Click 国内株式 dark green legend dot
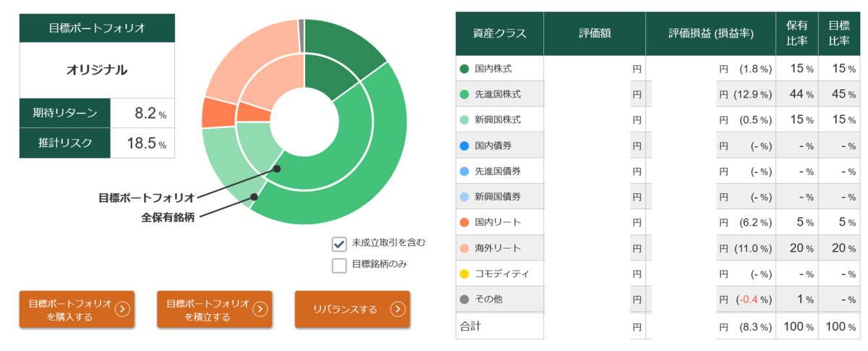The width and height of the screenshot is (868, 351). coord(464,69)
